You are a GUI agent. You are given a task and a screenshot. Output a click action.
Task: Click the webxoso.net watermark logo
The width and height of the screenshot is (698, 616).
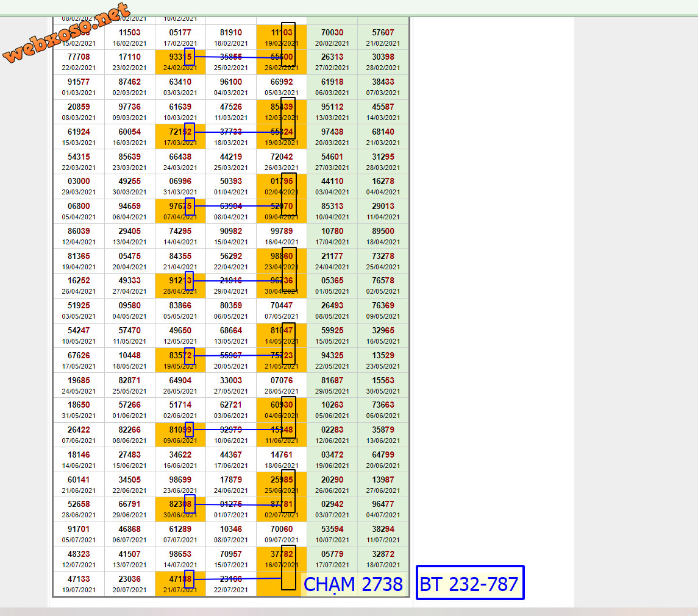pyautogui.click(x=66, y=33)
